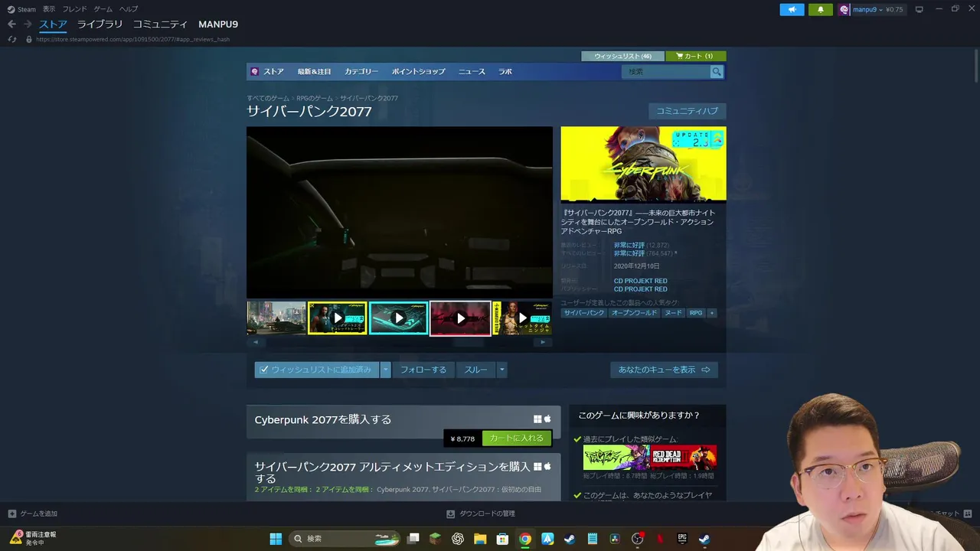Viewport: 980px width, 551px height.
Task: Open Epic Games Launcher from the taskbar
Action: (x=682, y=539)
